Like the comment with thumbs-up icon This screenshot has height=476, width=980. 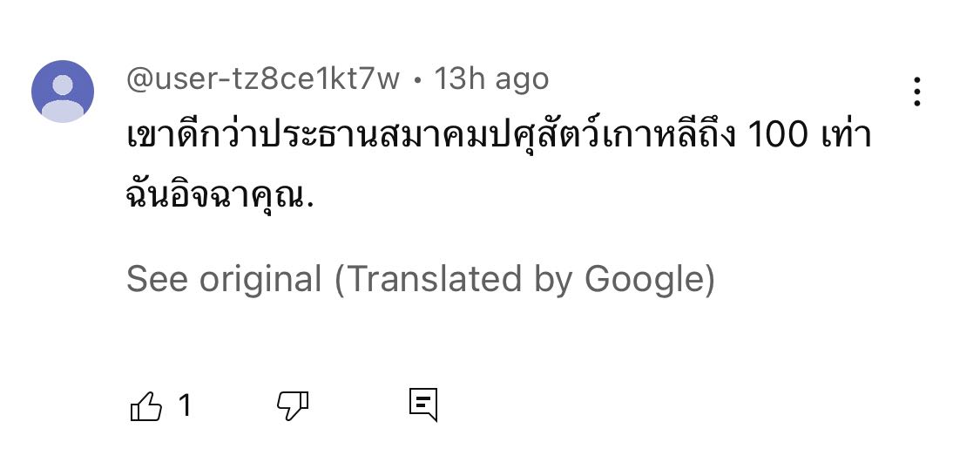click(x=145, y=406)
